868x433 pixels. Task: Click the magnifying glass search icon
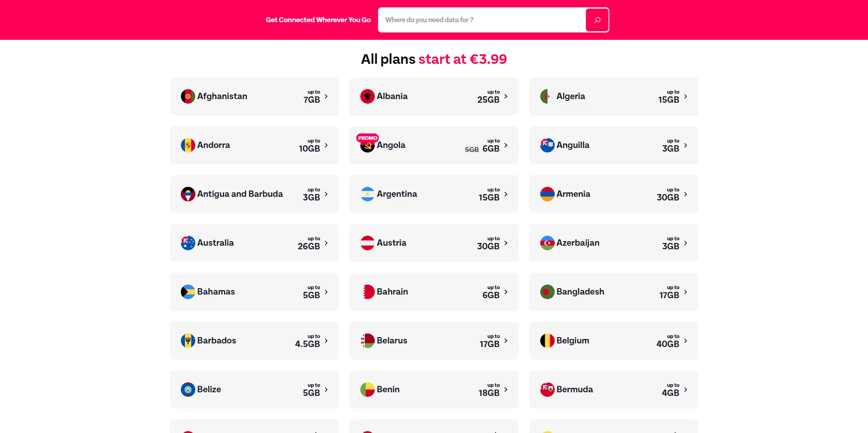pyautogui.click(x=597, y=20)
